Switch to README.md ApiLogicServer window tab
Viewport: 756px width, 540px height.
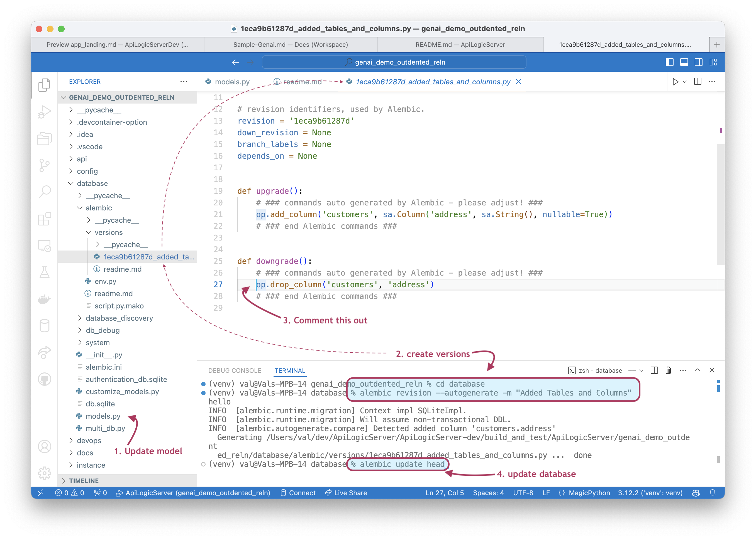(x=460, y=45)
